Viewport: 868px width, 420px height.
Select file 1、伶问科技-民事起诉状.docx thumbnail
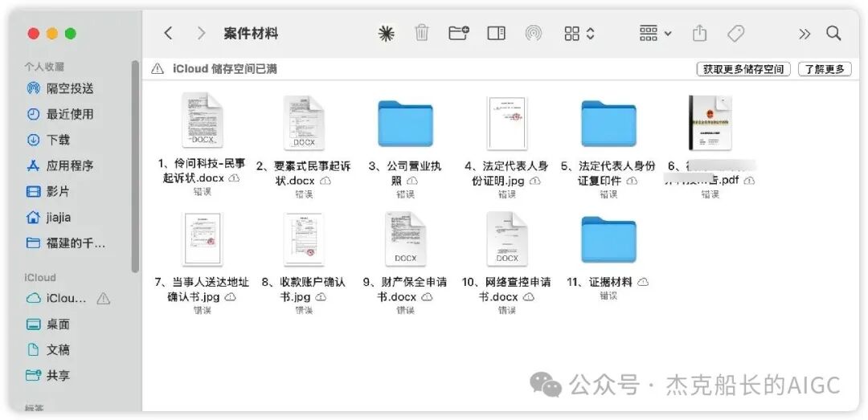202,122
